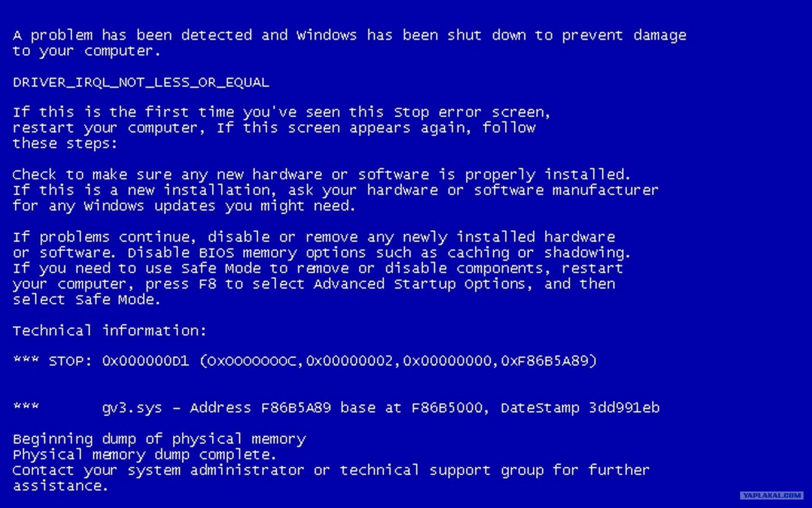Click the DRIVER_IRQL_NOT_LESS_OR_EQUAL error name
The image size is (812, 508).
tap(141, 82)
